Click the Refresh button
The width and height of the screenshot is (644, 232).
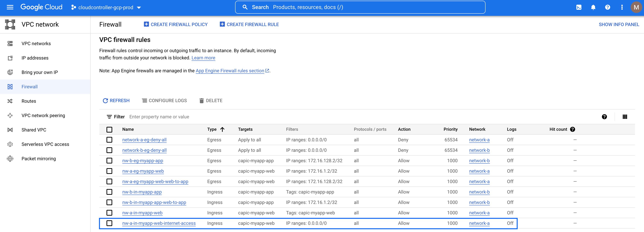(x=116, y=101)
